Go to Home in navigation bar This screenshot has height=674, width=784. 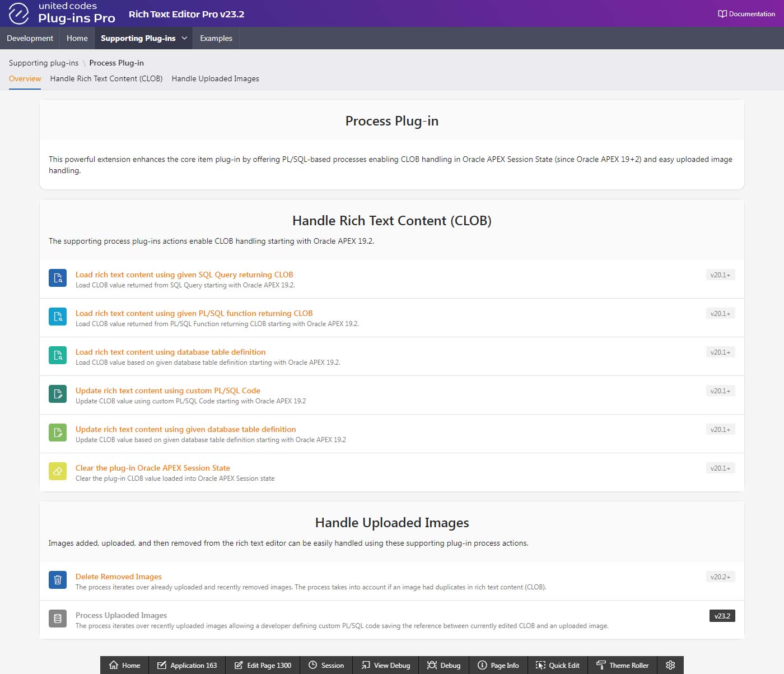click(x=77, y=38)
